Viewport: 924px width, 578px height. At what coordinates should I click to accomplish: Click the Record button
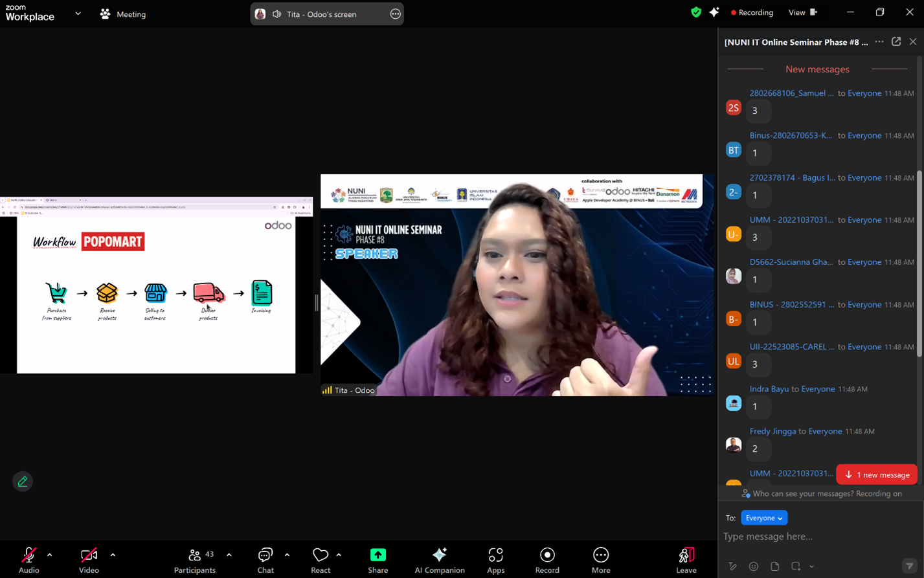click(x=547, y=561)
